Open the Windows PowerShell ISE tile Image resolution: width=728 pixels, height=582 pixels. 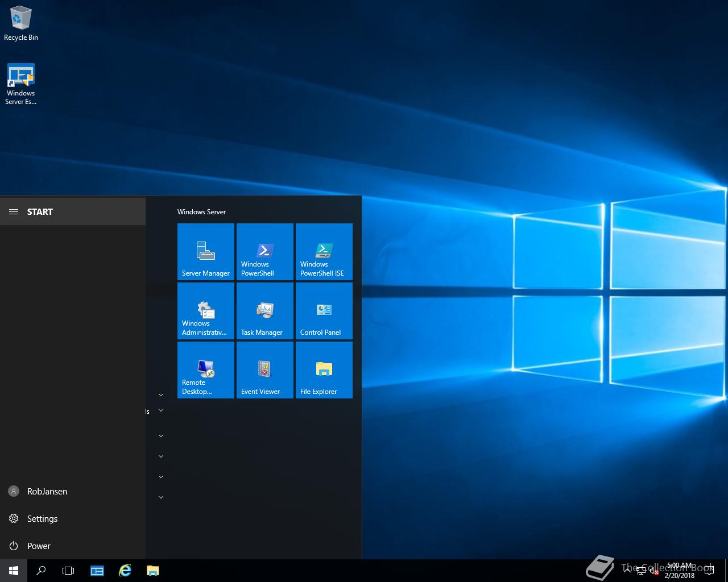(324, 252)
